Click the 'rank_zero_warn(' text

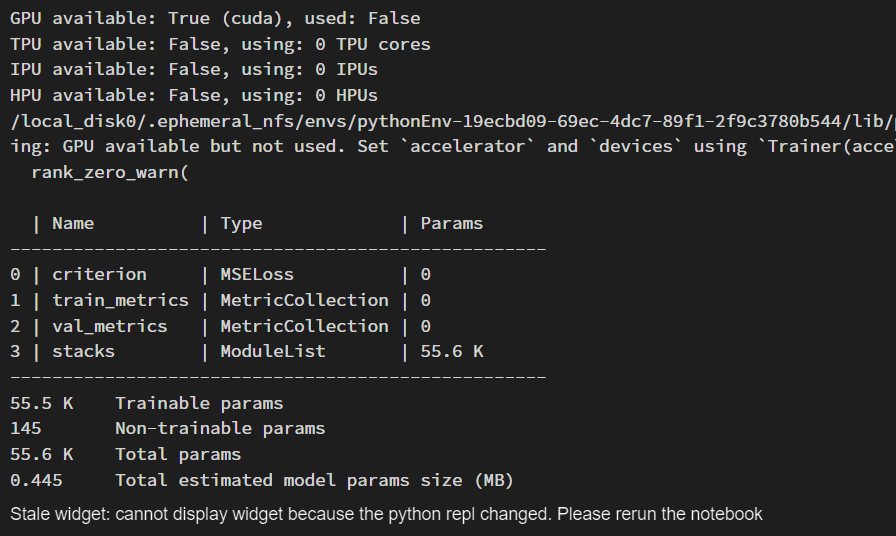pos(110,172)
